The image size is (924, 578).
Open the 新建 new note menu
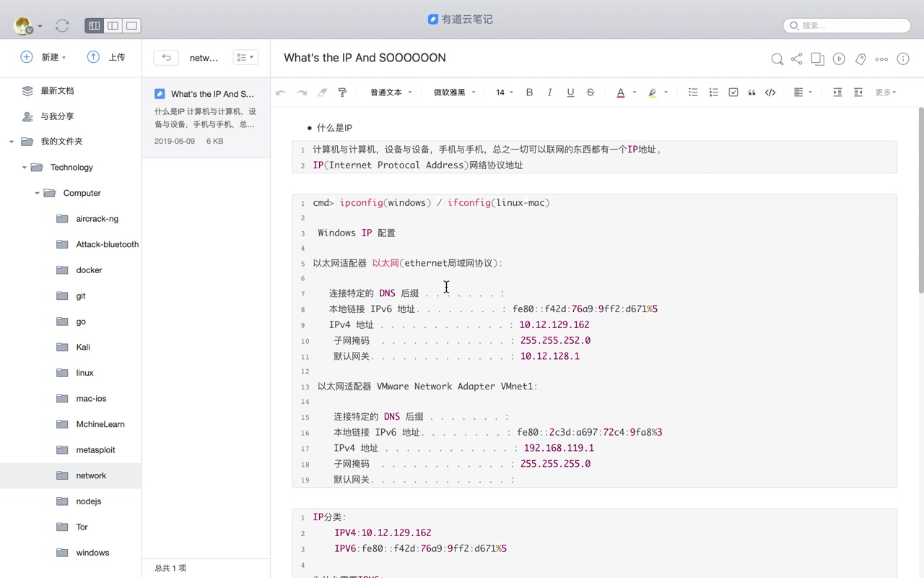click(x=43, y=57)
